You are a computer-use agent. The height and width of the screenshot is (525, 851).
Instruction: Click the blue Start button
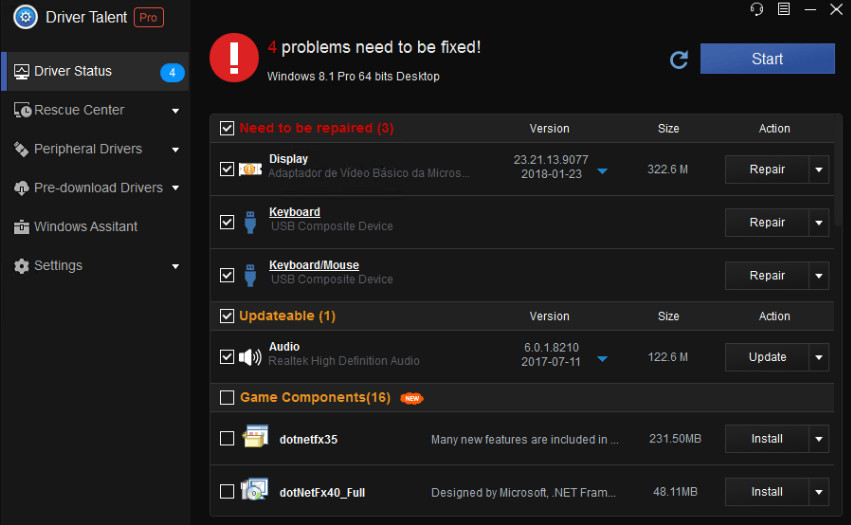coord(767,59)
